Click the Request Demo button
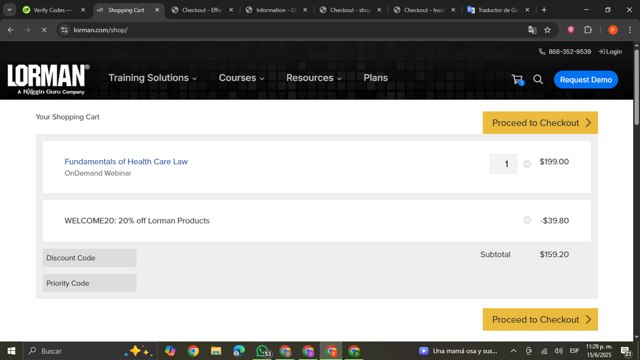The height and width of the screenshot is (360, 640). point(586,80)
